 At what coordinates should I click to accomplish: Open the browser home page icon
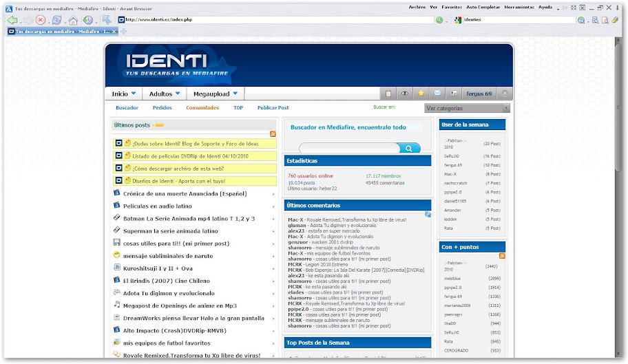click(x=73, y=19)
